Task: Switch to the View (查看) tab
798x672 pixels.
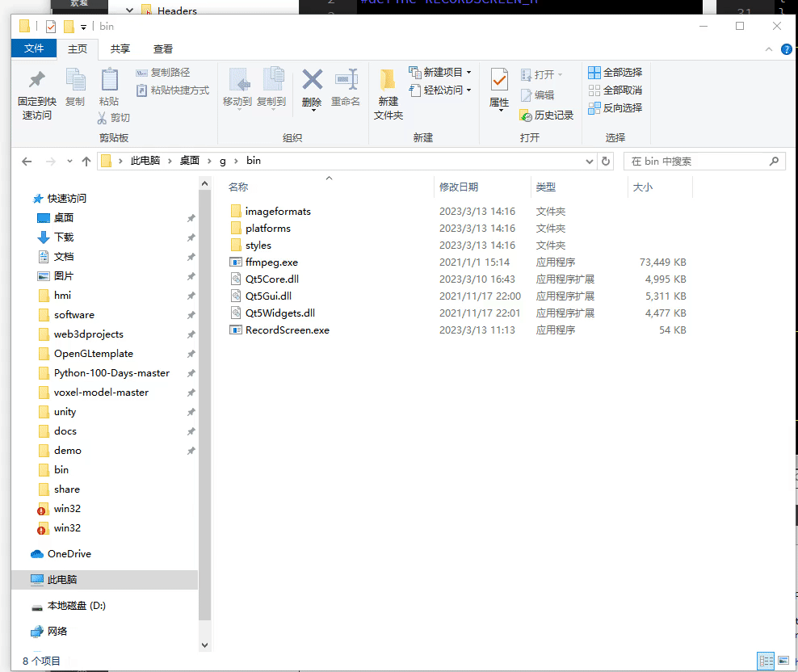Action: [163, 49]
